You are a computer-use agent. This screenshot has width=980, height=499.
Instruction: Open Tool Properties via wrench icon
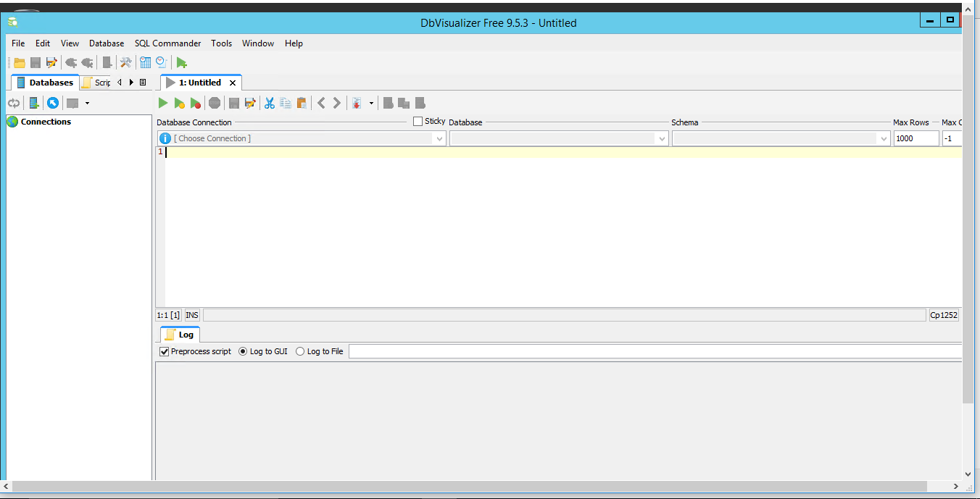coord(126,63)
